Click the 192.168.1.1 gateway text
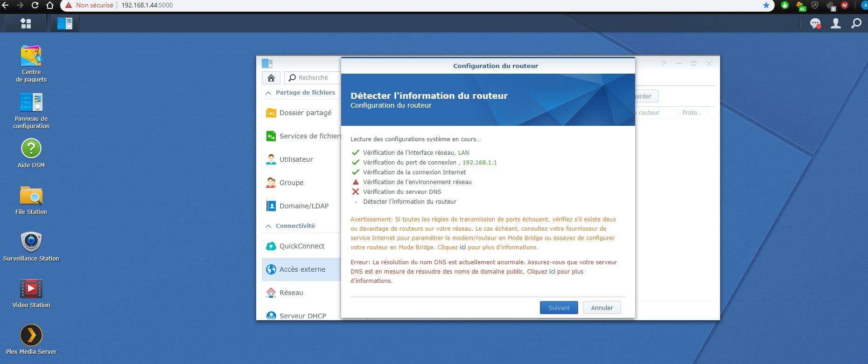This screenshot has height=364, width=868. click(x=479, y=163)
